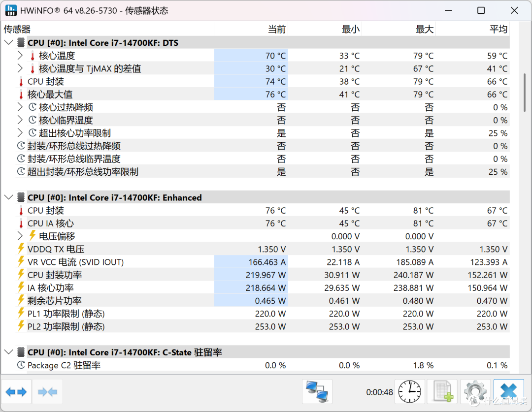This screenshot has height=412, width=532.
Task: Click the 70 °C current core temperature
Action: pos(275,56)
